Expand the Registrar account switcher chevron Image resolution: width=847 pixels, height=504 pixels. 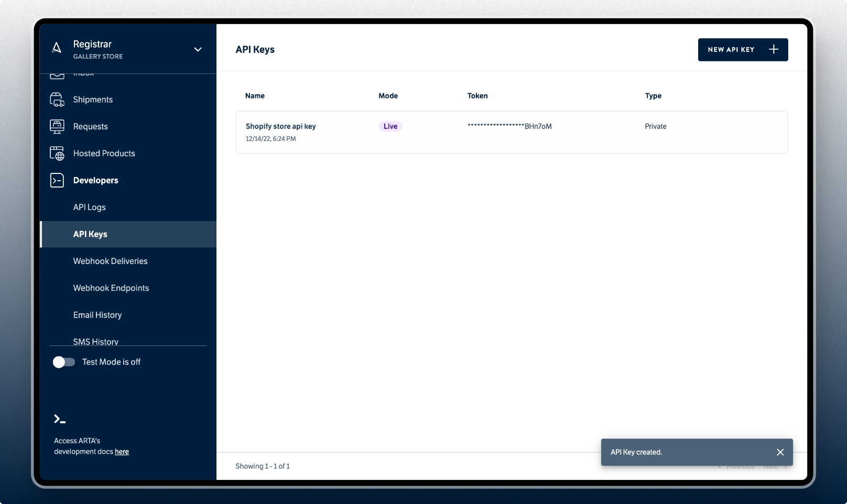(198, 49)
